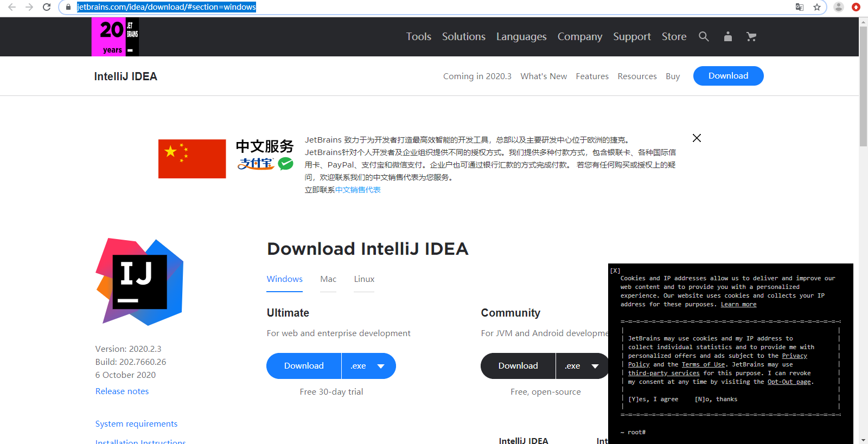Open Coming in 2020.3 page
The height and width of the screenshot is (444, 868).
(477, 76)
